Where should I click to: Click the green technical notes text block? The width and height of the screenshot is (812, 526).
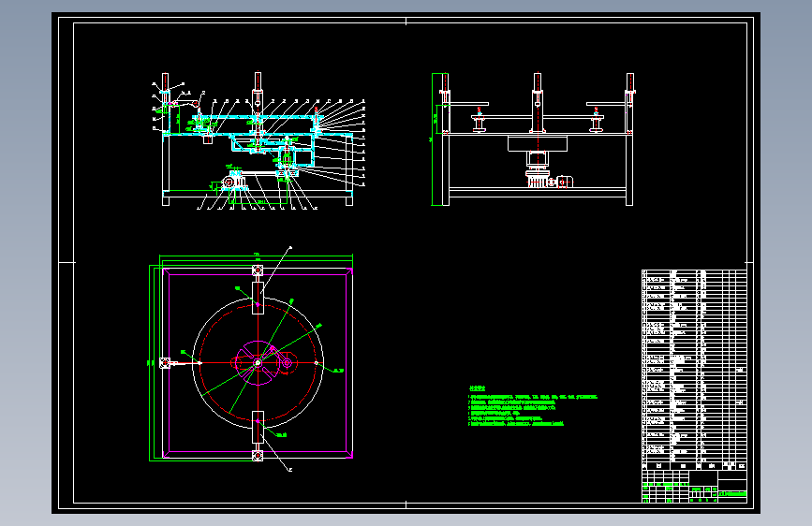point(532,406)
